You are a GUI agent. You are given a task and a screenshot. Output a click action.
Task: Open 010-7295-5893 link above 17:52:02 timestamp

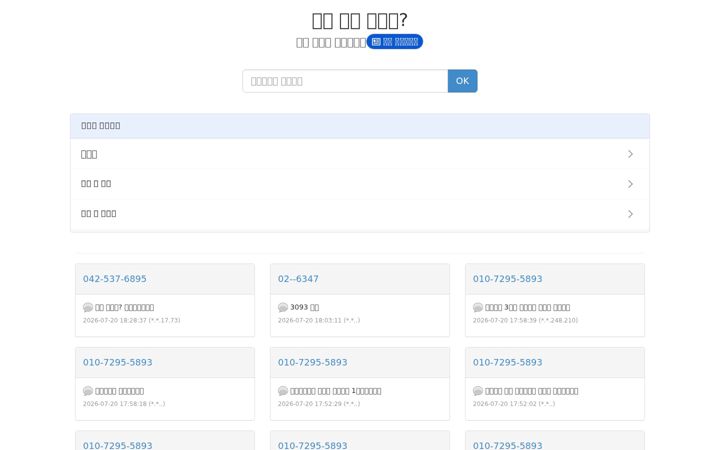(x=507, y=362)
